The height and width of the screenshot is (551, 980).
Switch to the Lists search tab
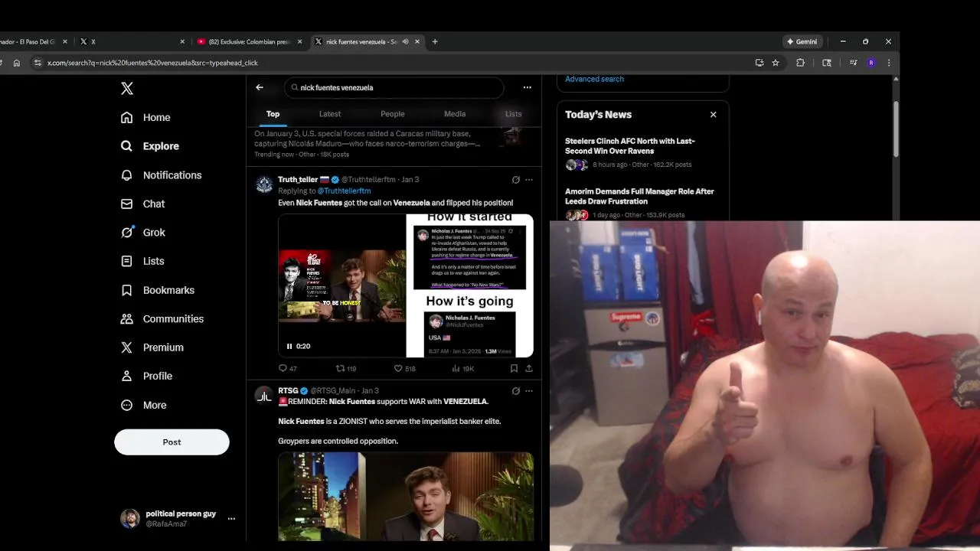pyautogui.click(x=513, y=114)
